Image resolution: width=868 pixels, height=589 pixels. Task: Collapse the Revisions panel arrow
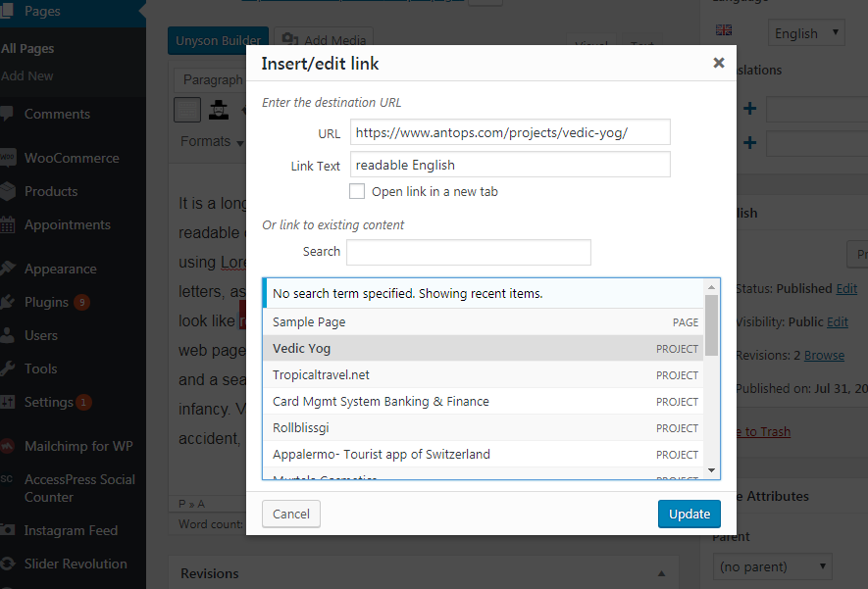[x=661, y=573]
